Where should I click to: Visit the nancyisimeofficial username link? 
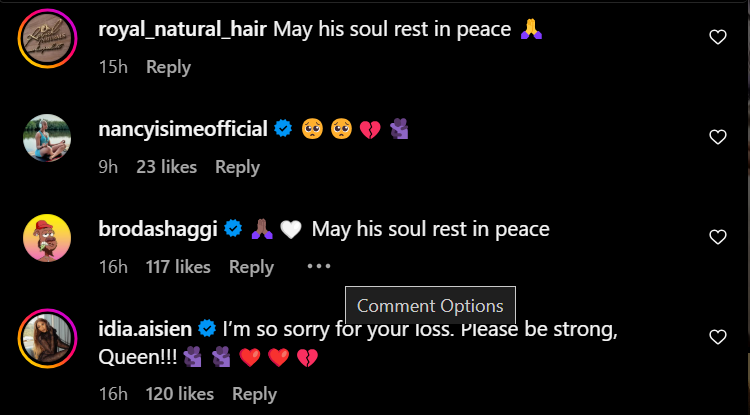click(x=183, y=129)
